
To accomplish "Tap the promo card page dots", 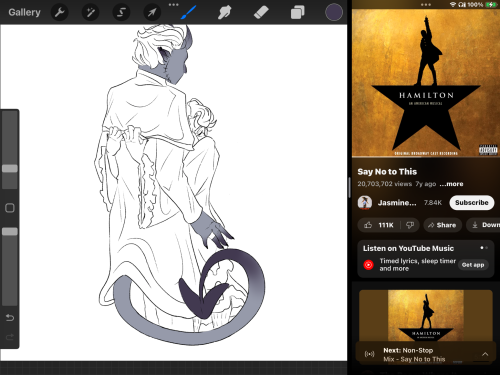I will pyautogui.click(x=484, y=248).
